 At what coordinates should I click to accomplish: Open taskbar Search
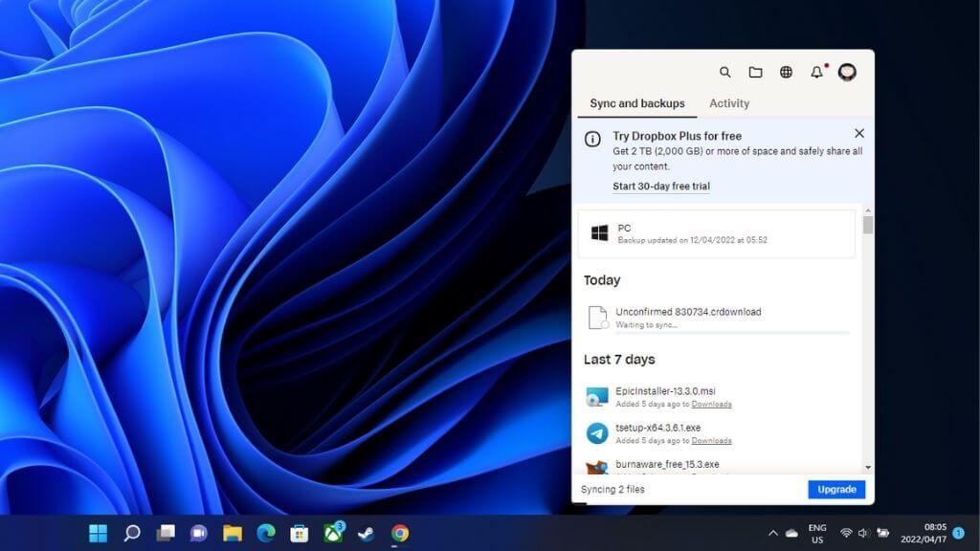coord(132,533)
